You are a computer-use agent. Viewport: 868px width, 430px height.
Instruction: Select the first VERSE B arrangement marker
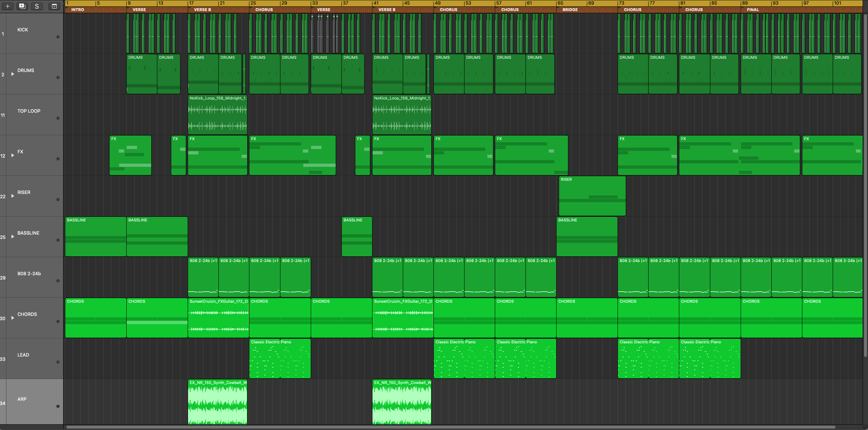click(x=218, y=10)
